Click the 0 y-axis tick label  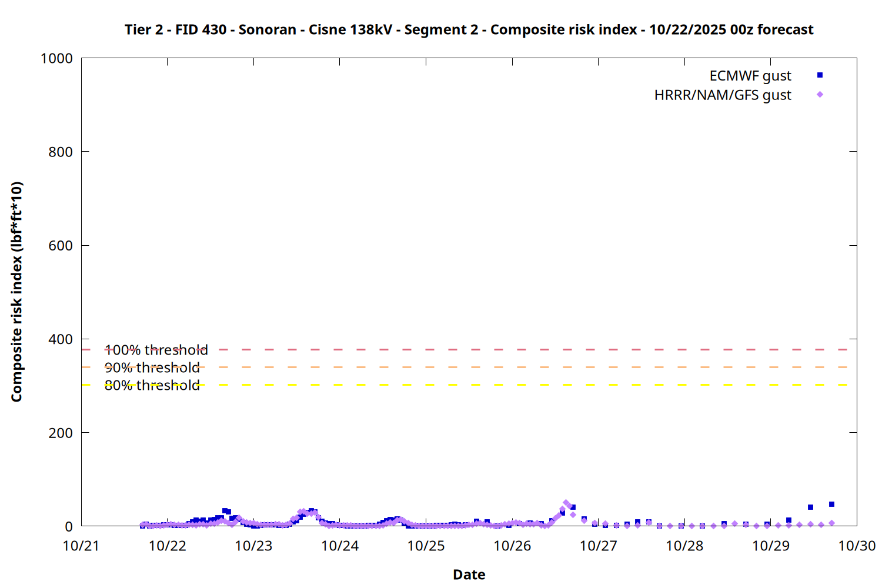[x=69, y=527]
